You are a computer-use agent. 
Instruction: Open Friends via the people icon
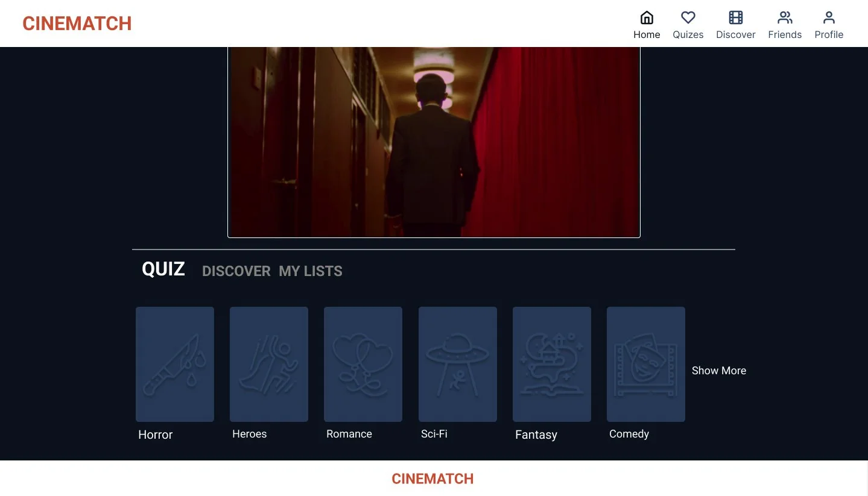[x=785, y=17]
